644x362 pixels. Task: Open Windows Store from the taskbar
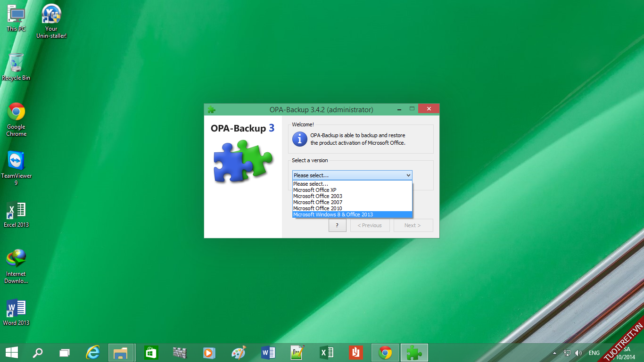(x=151, y=353)
